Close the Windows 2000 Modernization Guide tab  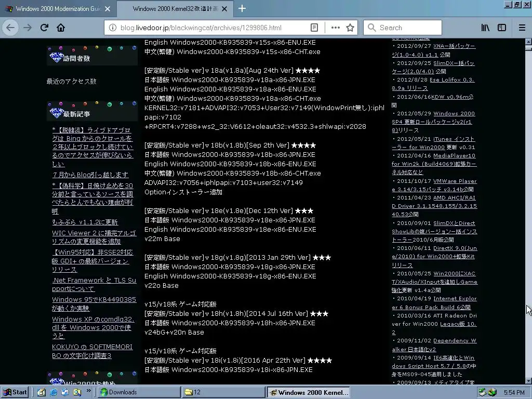pos(108,9)
